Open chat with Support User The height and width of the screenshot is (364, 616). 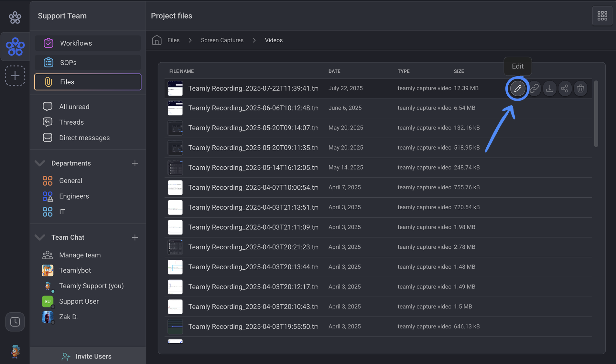point(79,301)
